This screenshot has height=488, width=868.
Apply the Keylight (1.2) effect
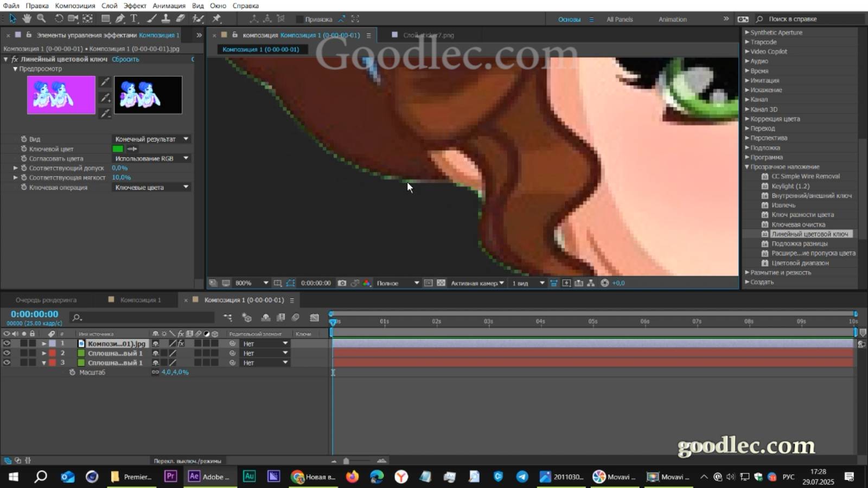tap(792, 185)
